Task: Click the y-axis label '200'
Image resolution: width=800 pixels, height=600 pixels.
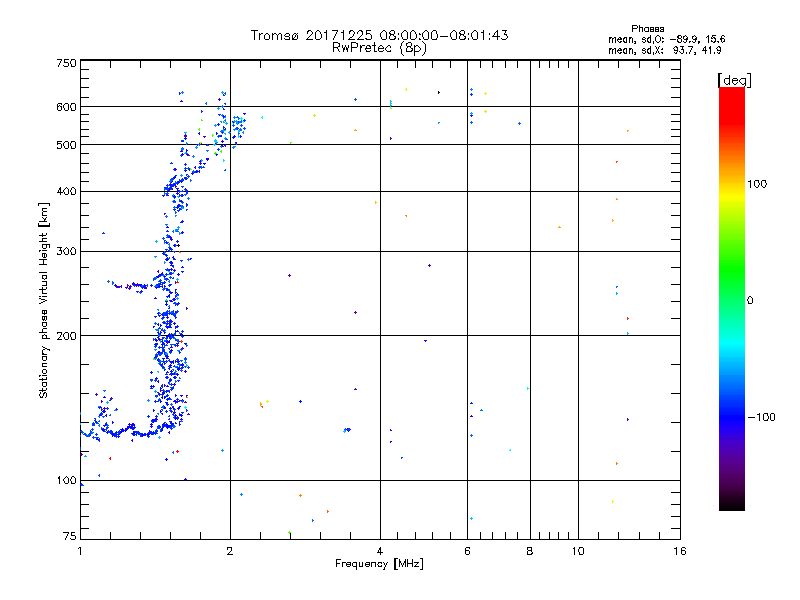Action: (66, 336)
